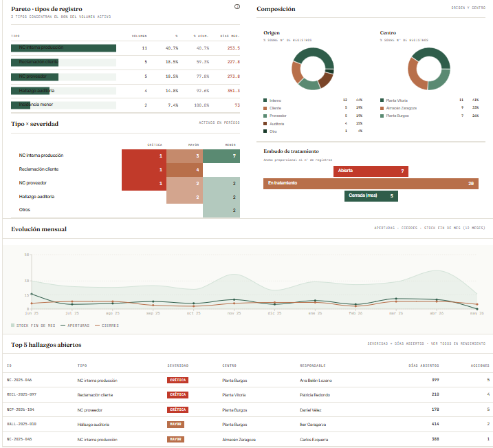
Task: Click the NC interna producción Pareto bar
Action: (x=63, y=47)
